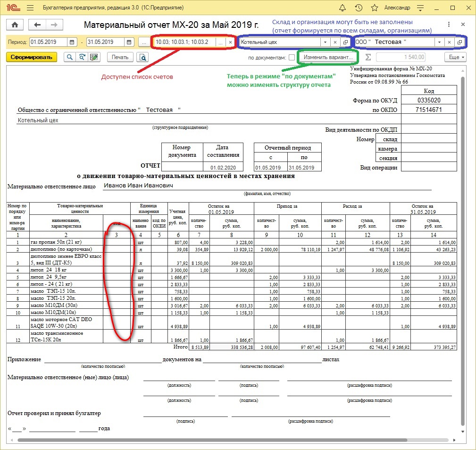
Task: Select the Итого row label
Action: coord(181,347)
